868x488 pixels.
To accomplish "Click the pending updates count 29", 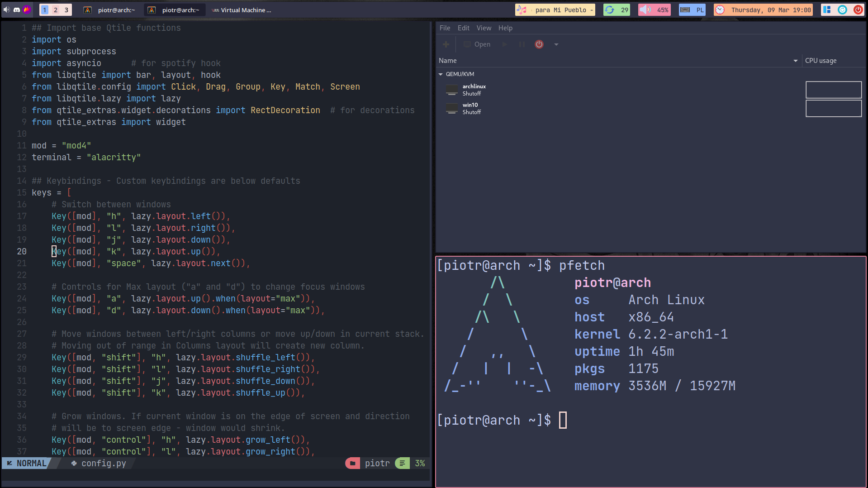I will (x=625, y=10).
